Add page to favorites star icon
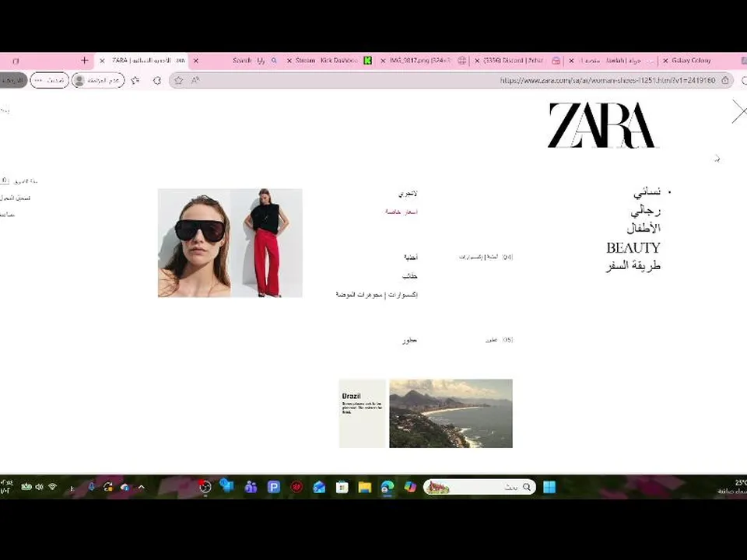 [179, 80]
